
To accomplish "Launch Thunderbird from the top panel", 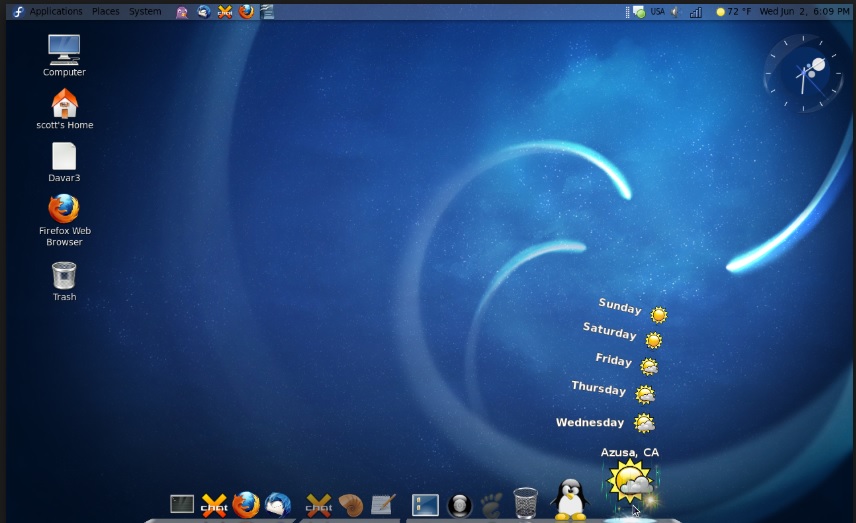I will 204,12.
